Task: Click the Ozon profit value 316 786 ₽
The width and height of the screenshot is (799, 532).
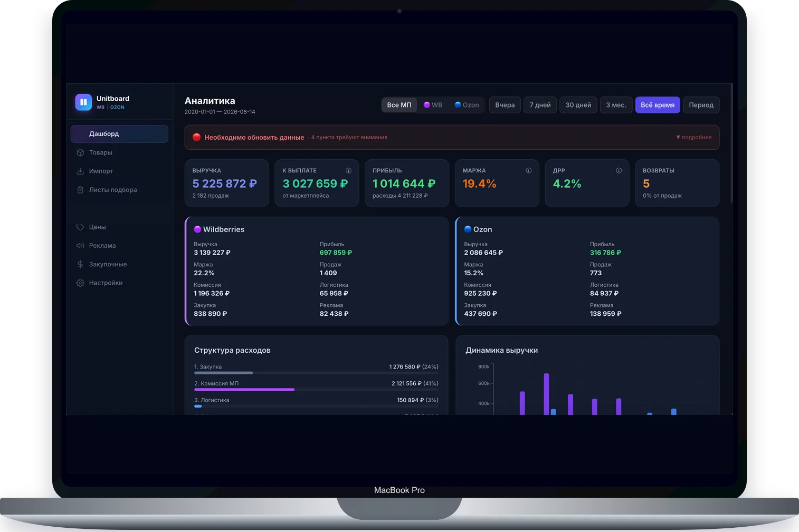Action: point(605,253)
